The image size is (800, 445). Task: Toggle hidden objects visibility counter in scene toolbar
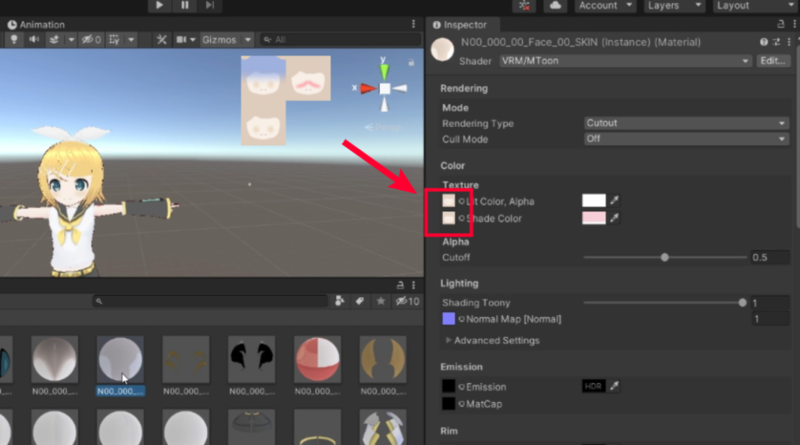tap(91, 39)
